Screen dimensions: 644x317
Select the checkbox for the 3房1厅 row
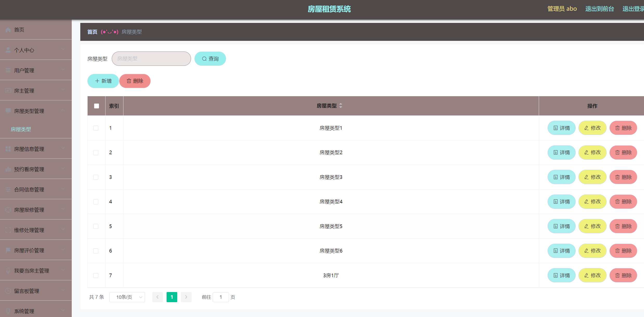96,275
